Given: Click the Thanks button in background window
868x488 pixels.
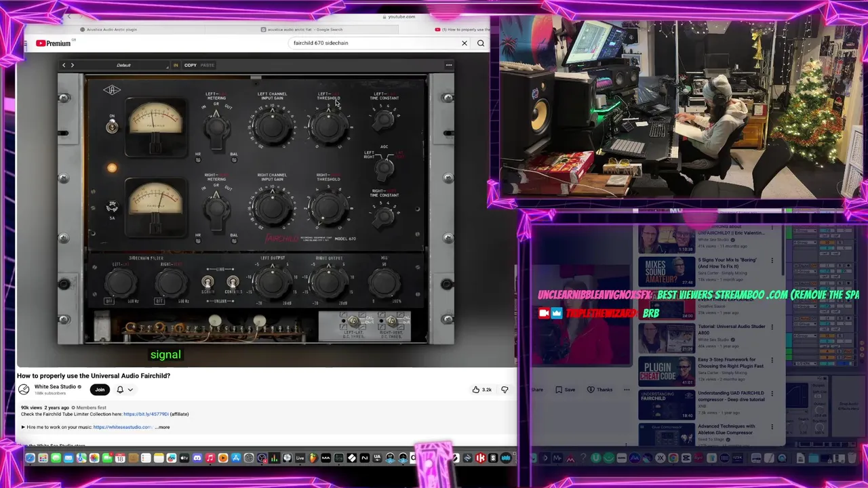Looking at the screenshot, I should tap(599, 390).
